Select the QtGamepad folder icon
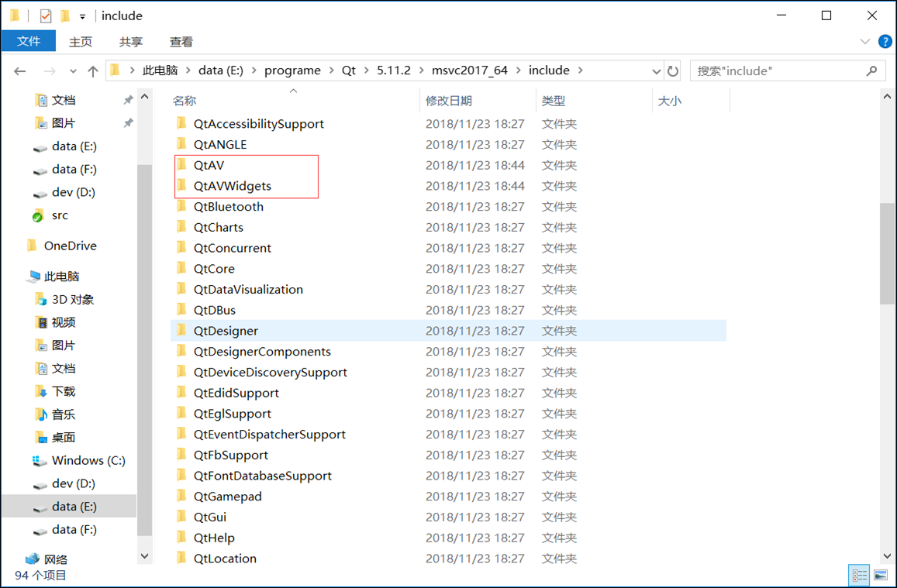The height and width of the screenshot is (588, 897). [181, 496]
